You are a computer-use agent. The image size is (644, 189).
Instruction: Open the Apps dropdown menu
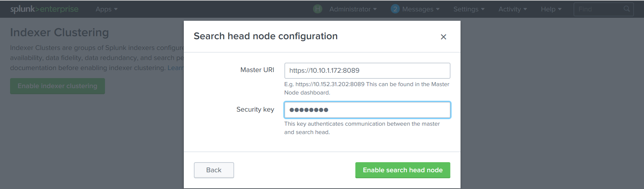107,9
